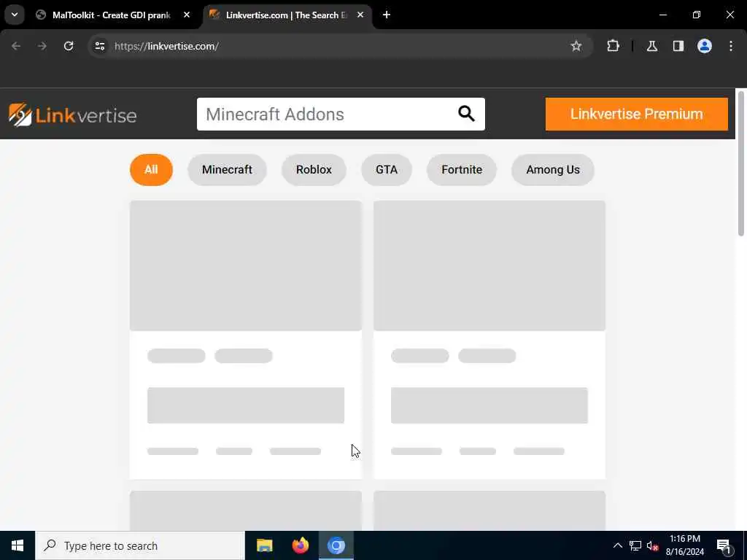Select the Linkvertise.com tab
Viewport: 747px width, 560px height.
(286, 15)
